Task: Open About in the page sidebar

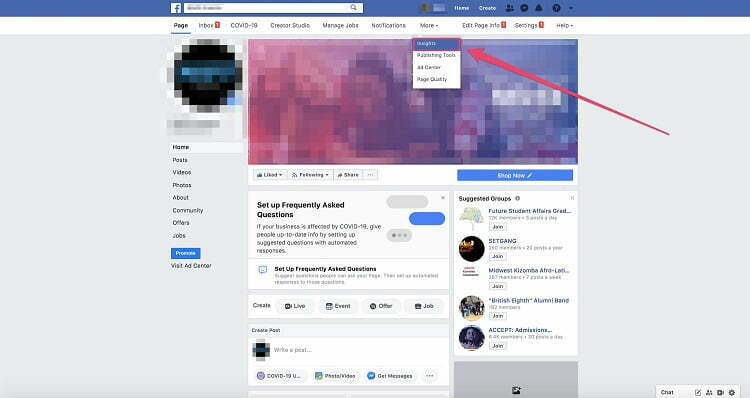Action: point(180,198)
